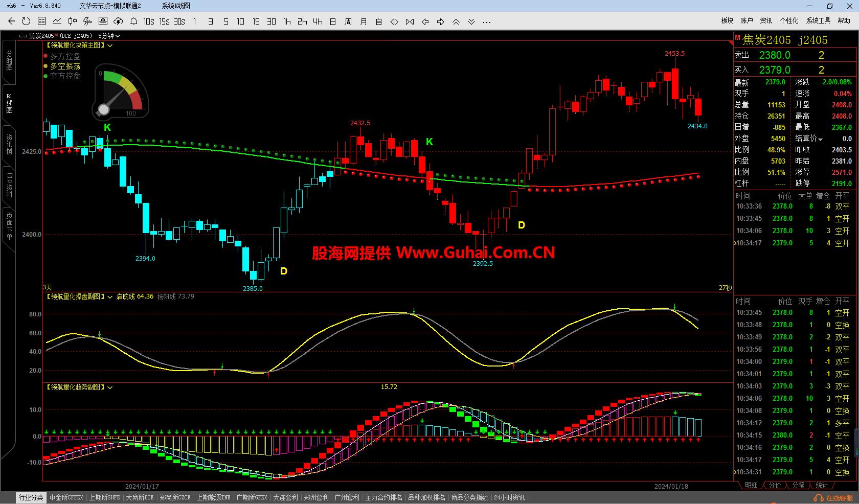
Task: Open the quote list table icon
Action: tap(41, 21)
